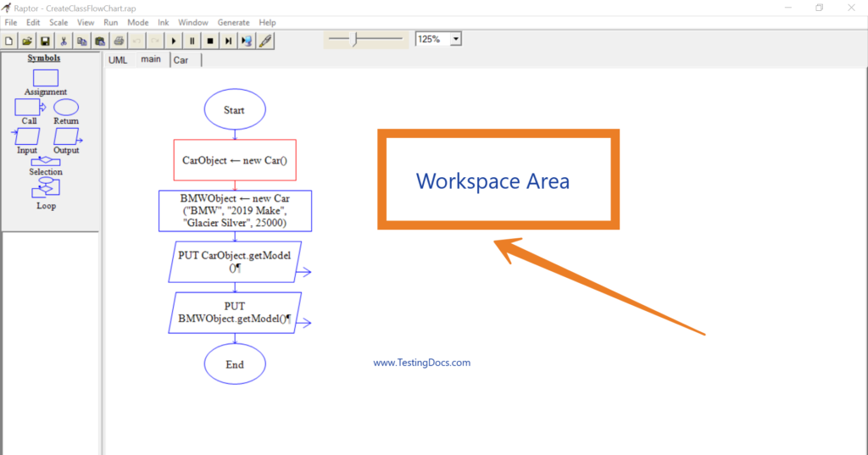Switch to the UML tab
The height and width of the screenshot is (455, 868).
coord(118,60)
